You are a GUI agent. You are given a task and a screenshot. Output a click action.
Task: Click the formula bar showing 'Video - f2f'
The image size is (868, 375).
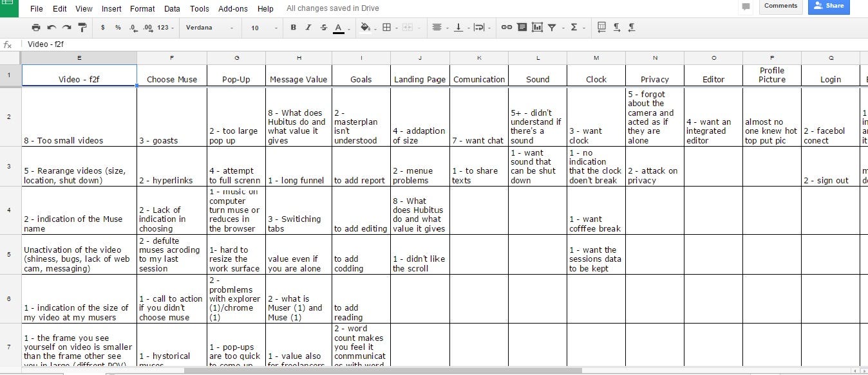coord(444,44)
